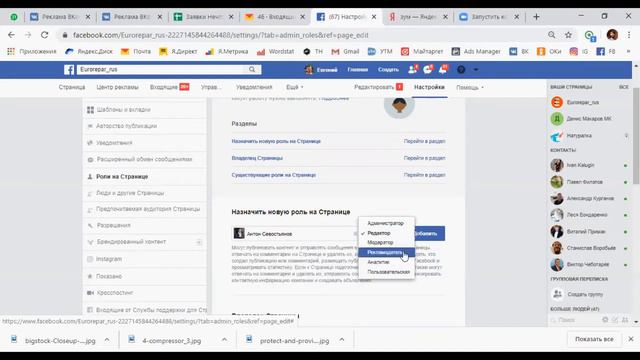This screenshot has height=360, width=640.
Task: Open a new browser tab
Action: pos(536,17)
